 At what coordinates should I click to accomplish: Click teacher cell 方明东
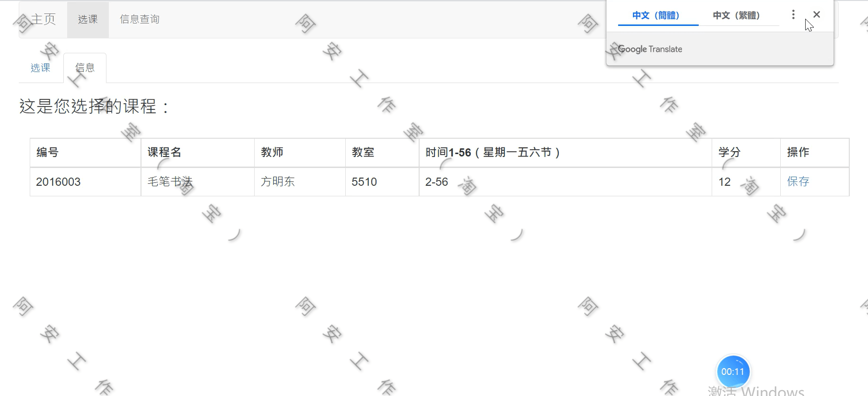coord(300,182)
